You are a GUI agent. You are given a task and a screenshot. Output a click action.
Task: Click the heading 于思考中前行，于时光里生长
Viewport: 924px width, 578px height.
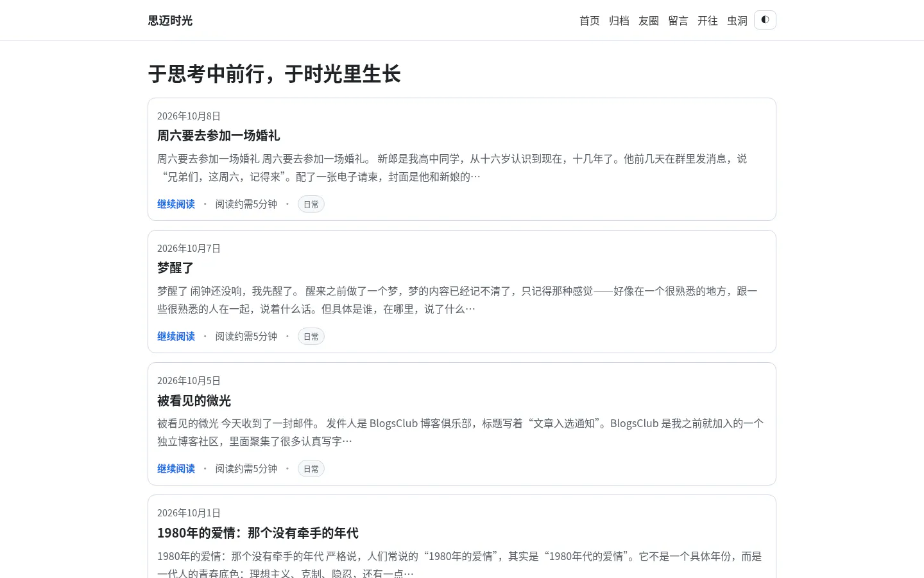pyautogui.click(x=275, y=74)
